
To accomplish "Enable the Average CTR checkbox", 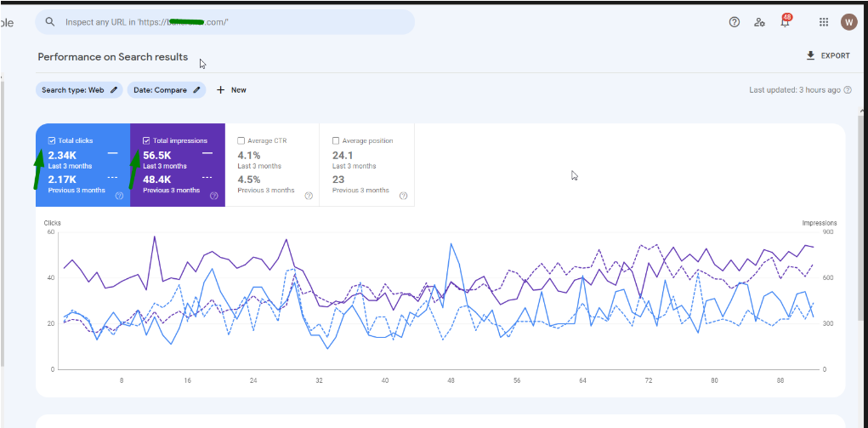I will click(241, 140).
